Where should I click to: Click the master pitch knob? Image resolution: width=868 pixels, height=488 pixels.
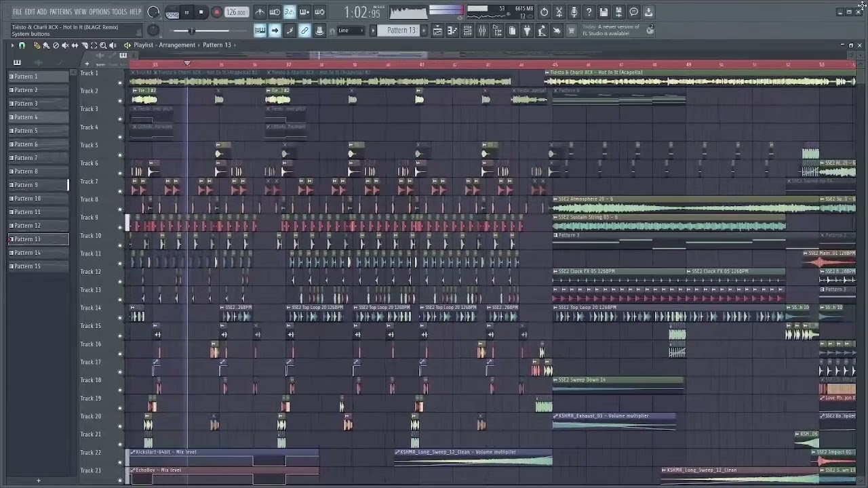[153, 30]
